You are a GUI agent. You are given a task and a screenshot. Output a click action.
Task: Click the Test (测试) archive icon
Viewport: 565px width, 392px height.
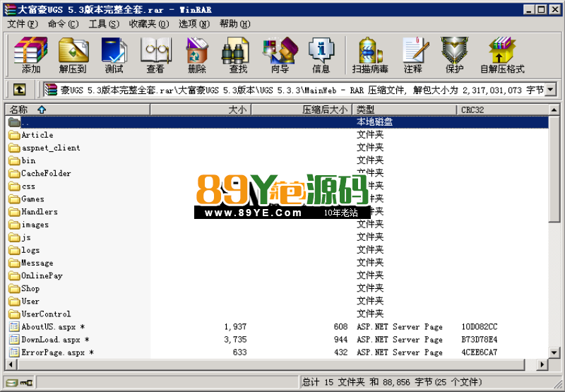click(x=114, y=55)
